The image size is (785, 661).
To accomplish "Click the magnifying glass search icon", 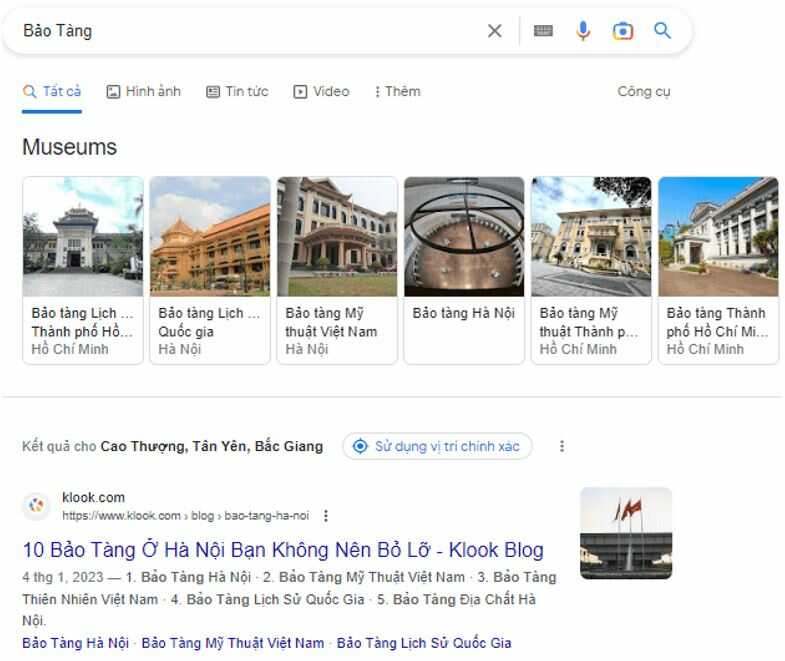I will pos(662,31).
